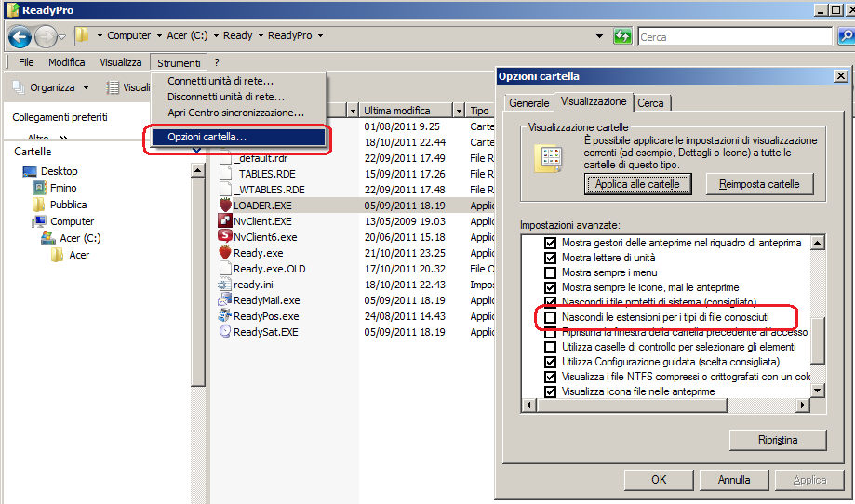Click the Desktop icon in folder tree
The width and height of the screenshot is (855, 504).
[x=30, y=172]
